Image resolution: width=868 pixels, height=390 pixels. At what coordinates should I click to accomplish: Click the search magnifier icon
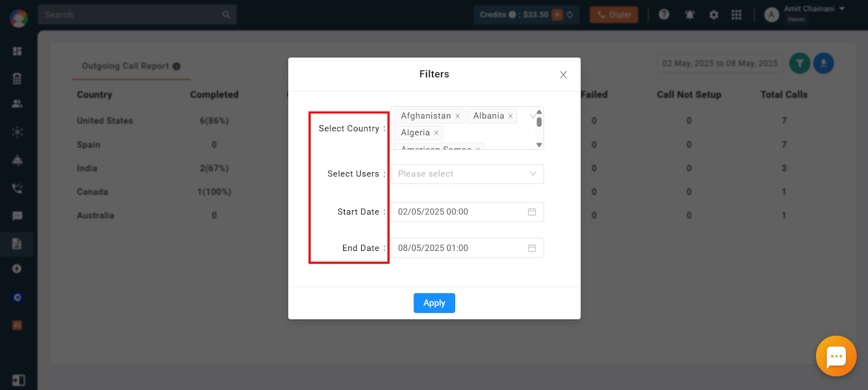pyautogui.click(x=226, y=15)
